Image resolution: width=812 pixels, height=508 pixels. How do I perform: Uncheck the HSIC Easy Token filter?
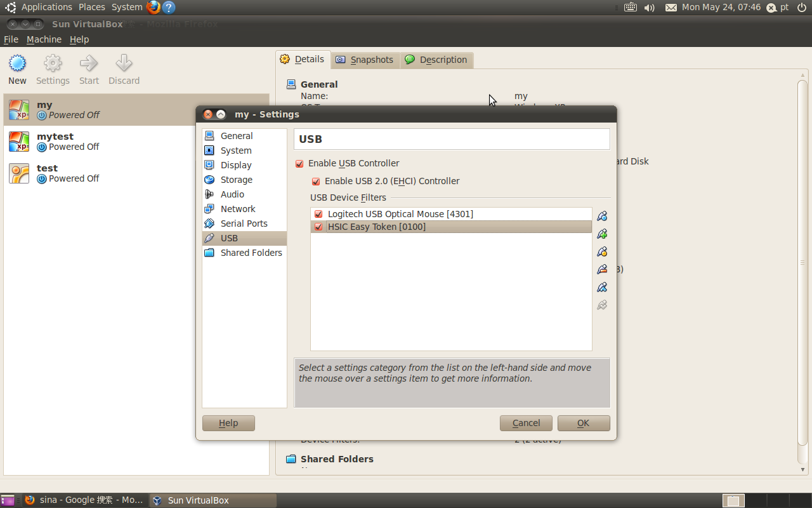(x=318, y=227)
